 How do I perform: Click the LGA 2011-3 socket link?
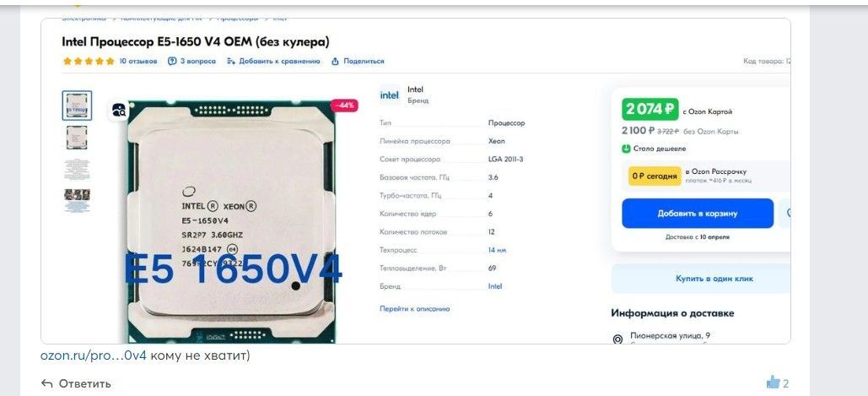[505, 160]
